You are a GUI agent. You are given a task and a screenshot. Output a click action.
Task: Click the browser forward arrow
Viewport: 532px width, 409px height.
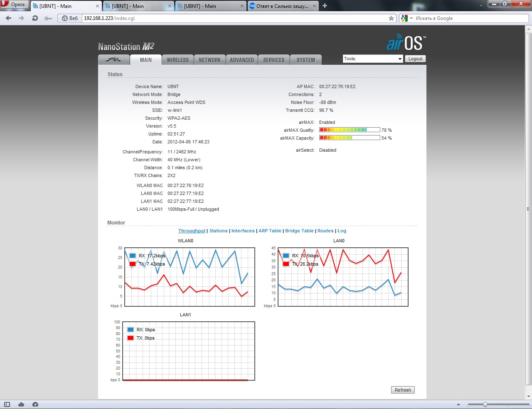coord(22,18)
